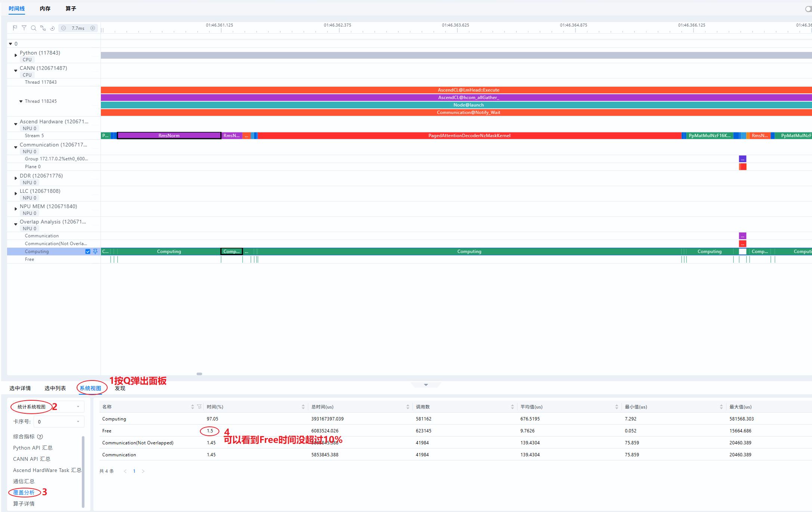Expand the Python (117843) process row
This screenshot has width=812, height=512.
(x=16, y=55)
